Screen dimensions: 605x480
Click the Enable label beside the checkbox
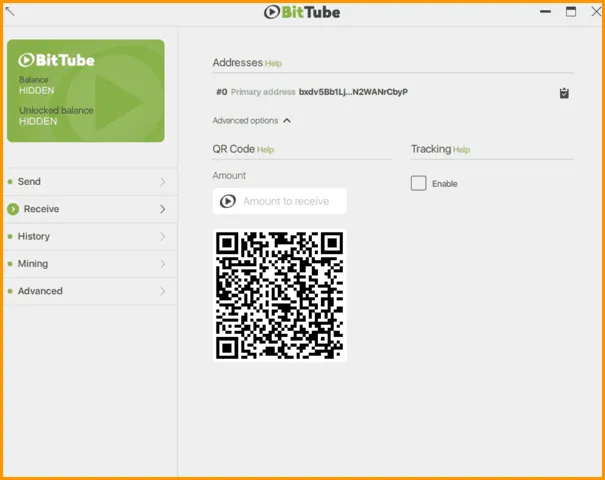coord(445,184)
